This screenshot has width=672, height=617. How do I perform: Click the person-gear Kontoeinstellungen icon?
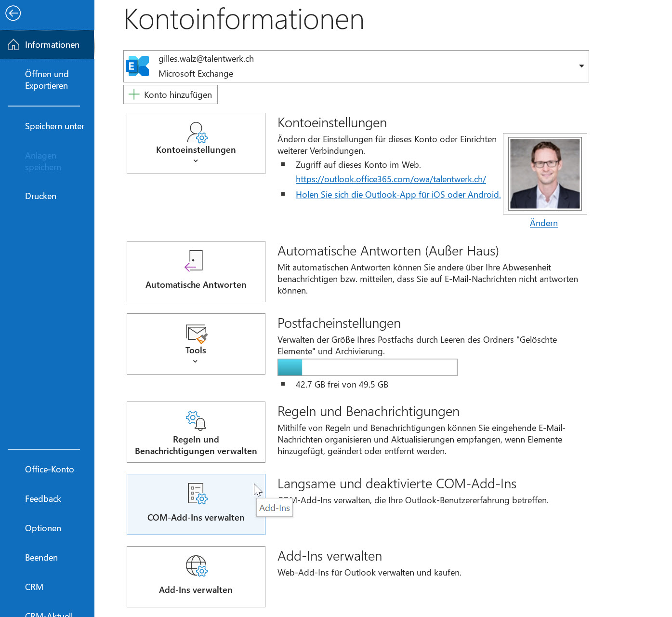197,133
